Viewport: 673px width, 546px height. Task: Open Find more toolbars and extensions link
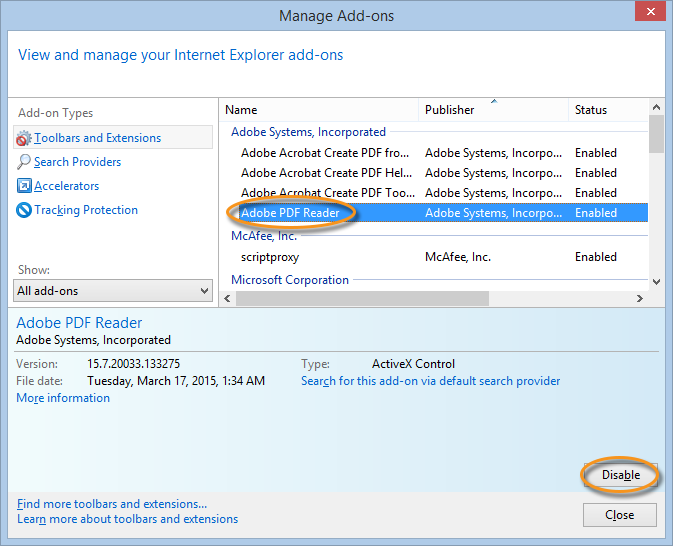112,504
